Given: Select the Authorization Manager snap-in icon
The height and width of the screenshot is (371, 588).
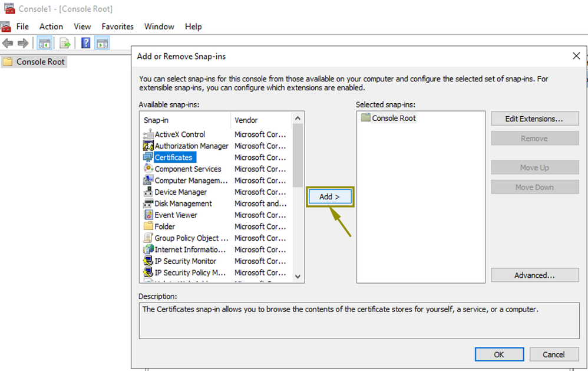Looking at the screenshot, I should [148, 146].
